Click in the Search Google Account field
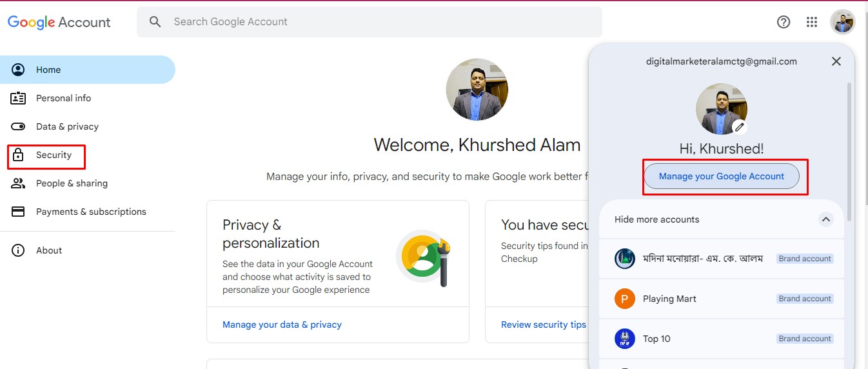The image size is (868, 369). [370, 22]
